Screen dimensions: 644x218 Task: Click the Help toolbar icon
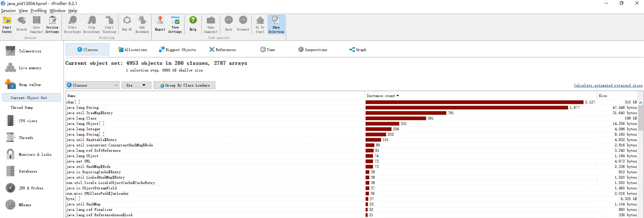(193, 24)
